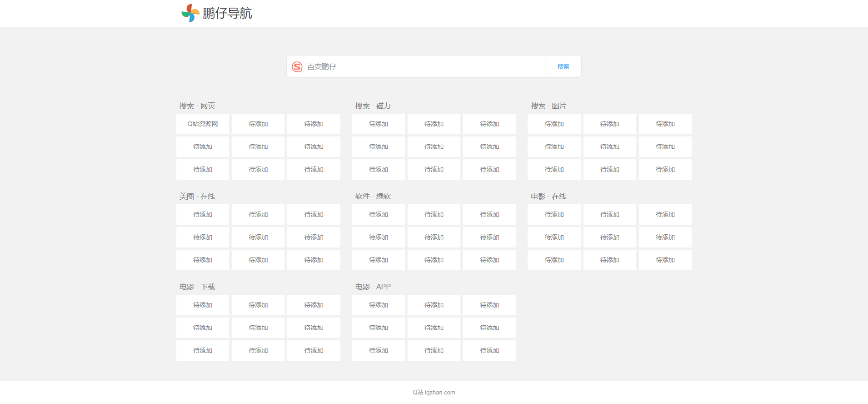Open the 待添加 link right of Q站资源网

pos(258,124)
